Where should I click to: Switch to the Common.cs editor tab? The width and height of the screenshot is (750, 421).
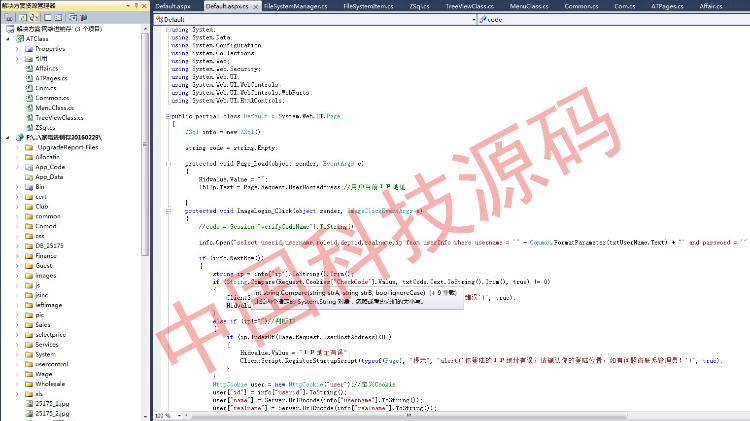point(581,6)
